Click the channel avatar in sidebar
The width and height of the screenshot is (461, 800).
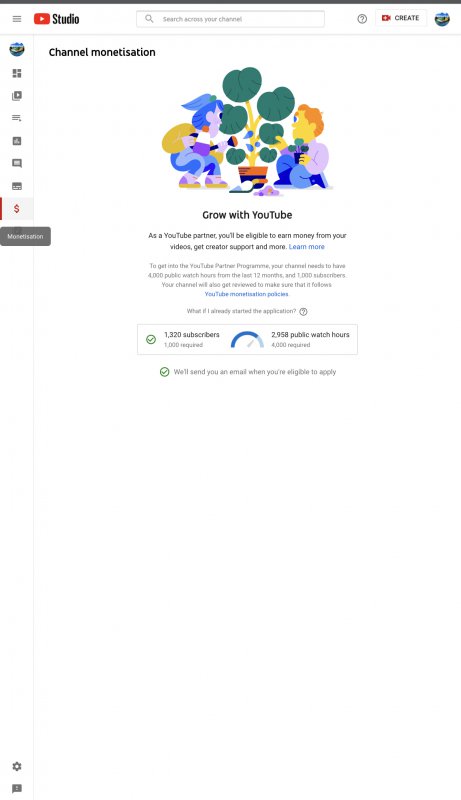pyautogui.click(x=17, y=49)
